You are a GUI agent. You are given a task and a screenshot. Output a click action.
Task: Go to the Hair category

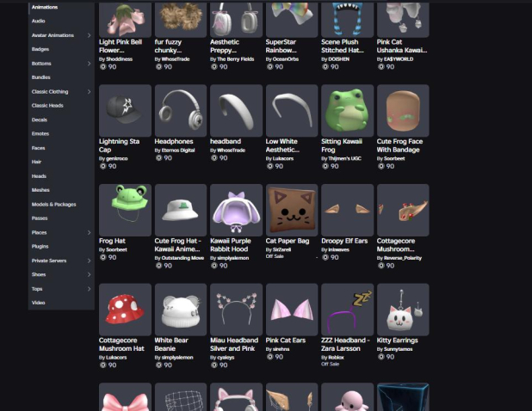click(x=37, y=162)
